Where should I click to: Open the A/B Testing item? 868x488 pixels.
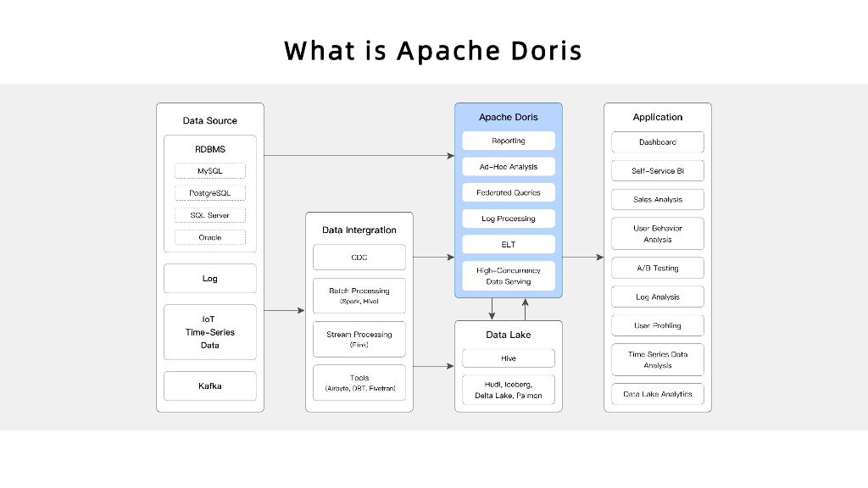click(x=657, y=268)
